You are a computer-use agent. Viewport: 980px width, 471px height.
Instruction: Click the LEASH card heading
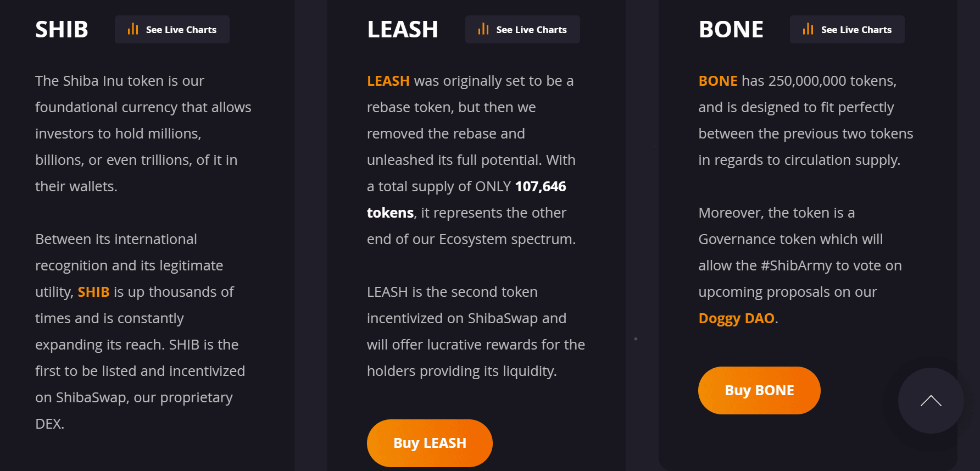coord(403,30)
